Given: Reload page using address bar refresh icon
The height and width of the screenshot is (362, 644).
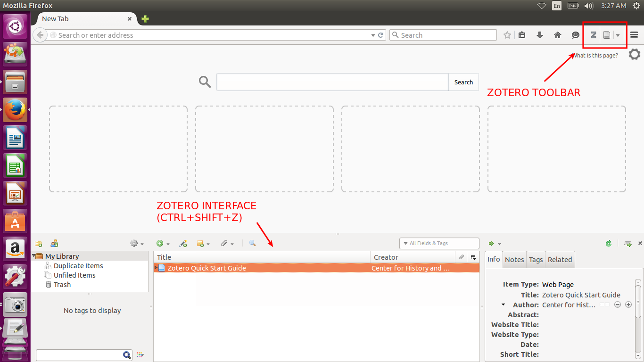Looking at the screenshot, I should point(381,35).
